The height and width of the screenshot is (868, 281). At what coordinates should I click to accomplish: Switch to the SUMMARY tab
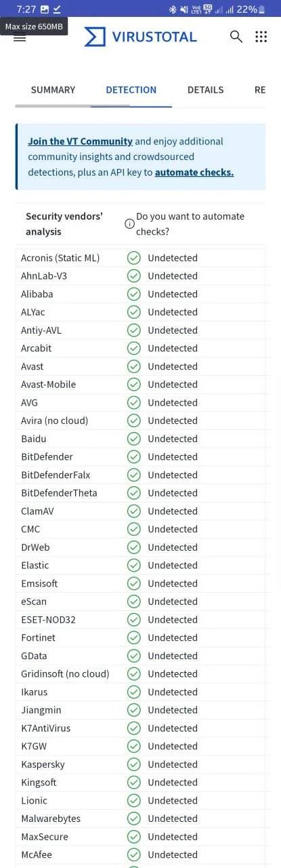click(53, 90)
